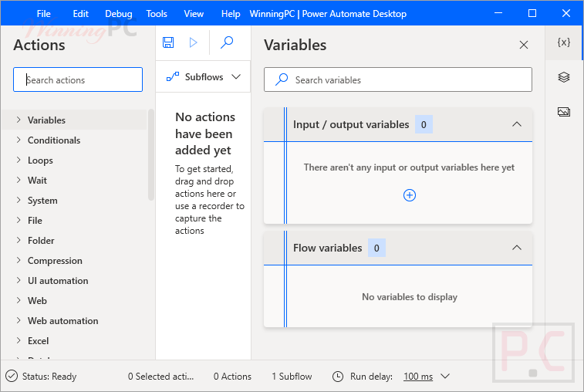Minimize the Power Automate Desktop window

(498, 13)
